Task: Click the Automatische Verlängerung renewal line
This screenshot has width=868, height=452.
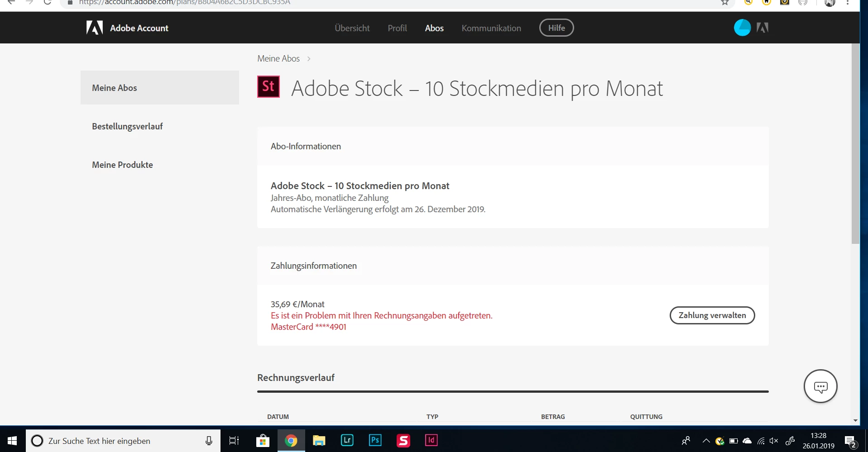Action: coord(378,209)
